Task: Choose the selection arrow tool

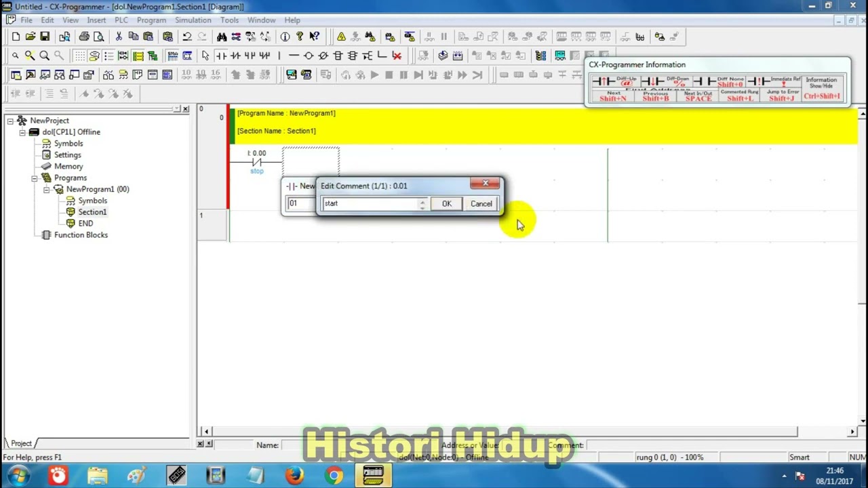Action: (x=205, y=56)
